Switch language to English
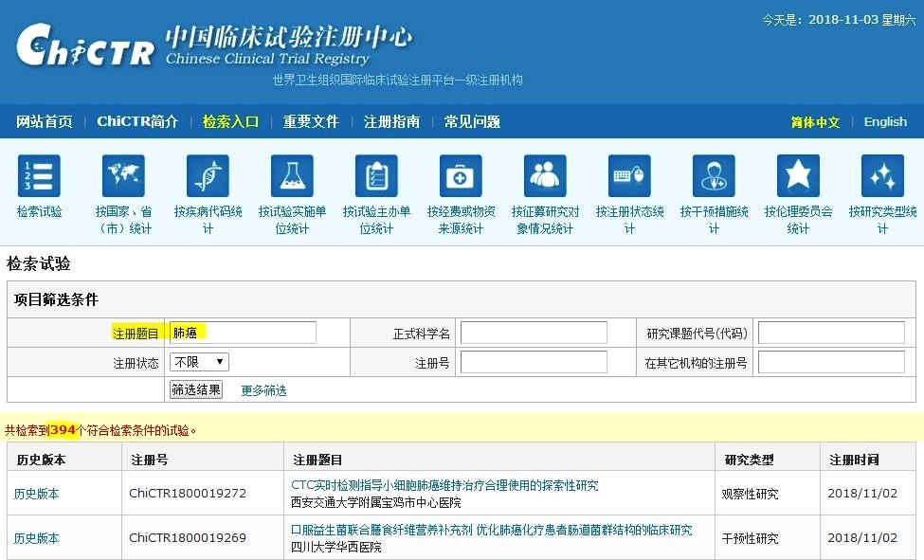 click(885, 122)
